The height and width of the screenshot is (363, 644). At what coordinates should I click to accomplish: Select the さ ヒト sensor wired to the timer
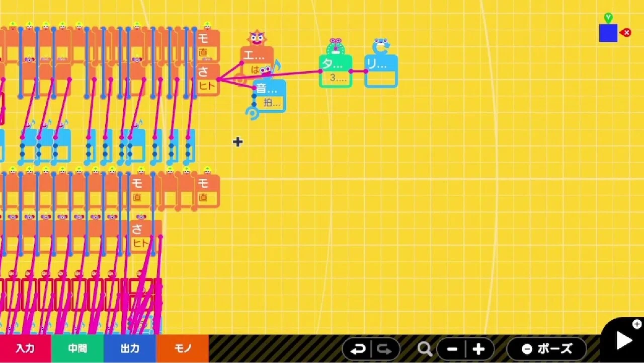tap(207, 80)
